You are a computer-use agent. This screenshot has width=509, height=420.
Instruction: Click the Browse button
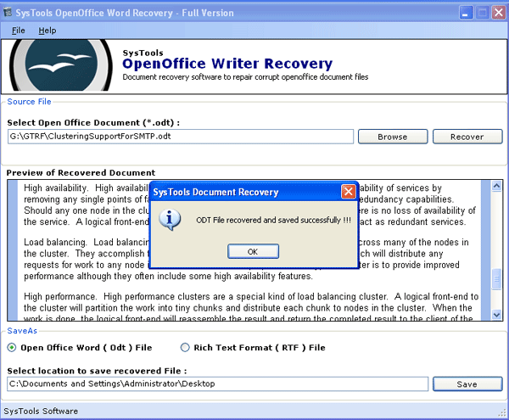click(393, 137)
